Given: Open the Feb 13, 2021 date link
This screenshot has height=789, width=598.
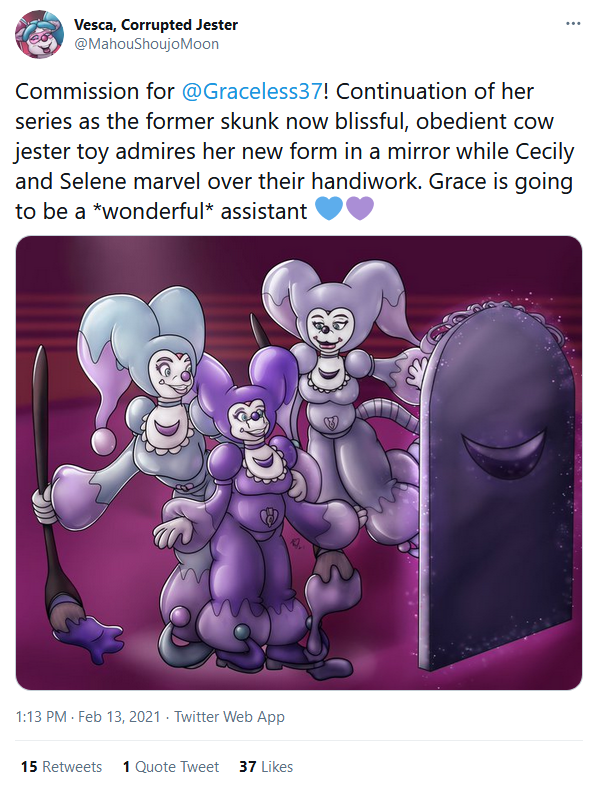Looking at the screenshot, I should coord(119,716).
